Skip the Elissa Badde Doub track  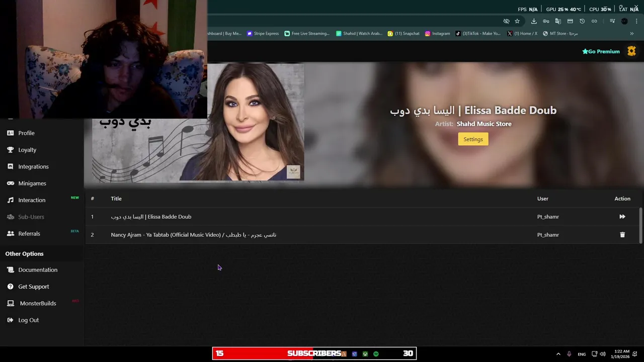click(622, 217)
